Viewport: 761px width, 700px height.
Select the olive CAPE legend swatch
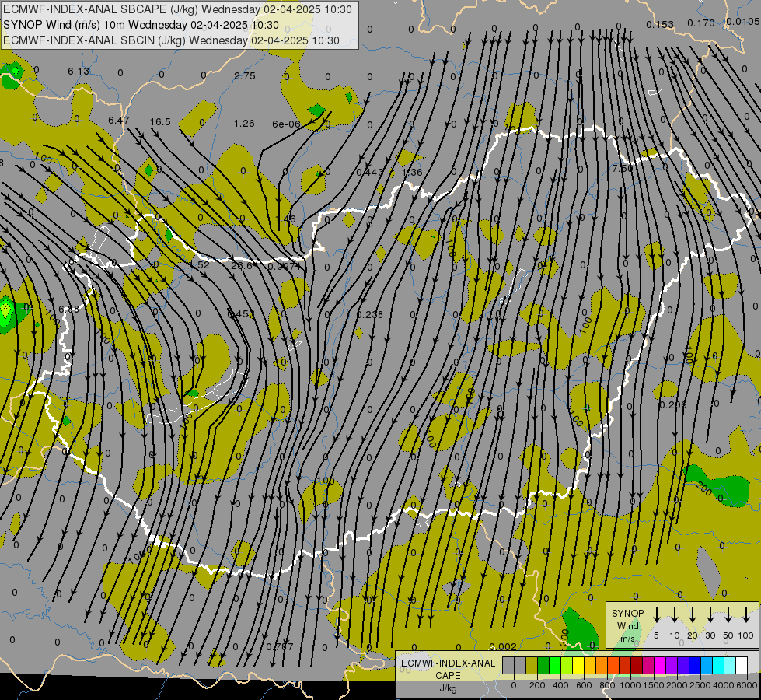click(532, 666)
